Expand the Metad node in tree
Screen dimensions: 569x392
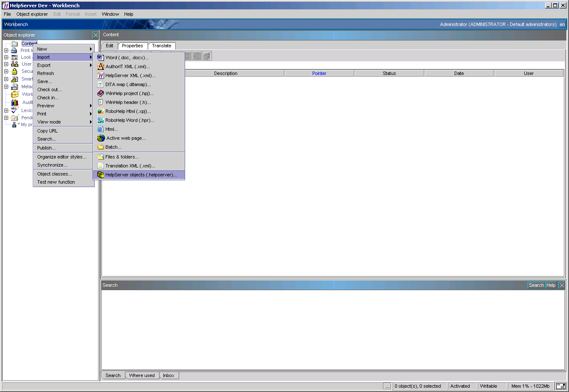pos(6,86)
